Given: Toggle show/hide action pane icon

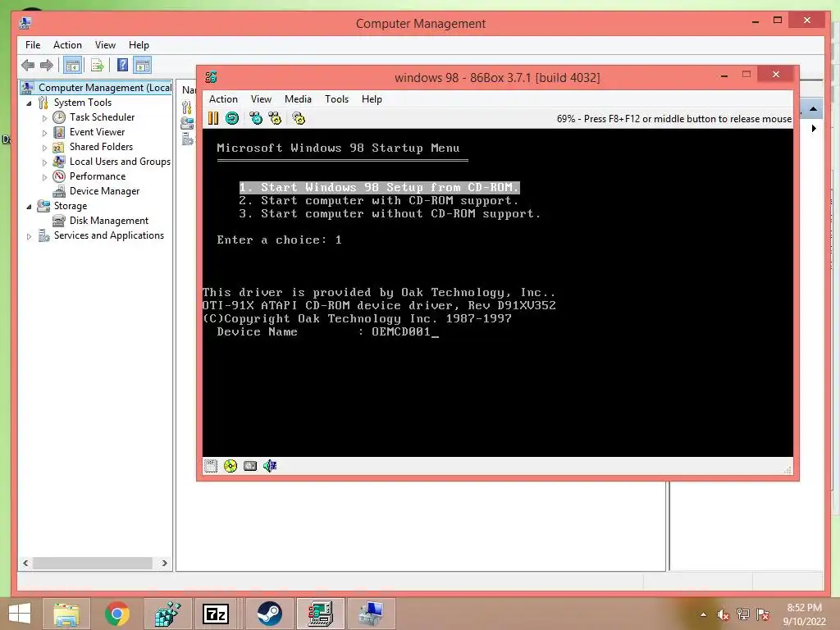Looking at the screenshot, I should (x=143, y=66).
